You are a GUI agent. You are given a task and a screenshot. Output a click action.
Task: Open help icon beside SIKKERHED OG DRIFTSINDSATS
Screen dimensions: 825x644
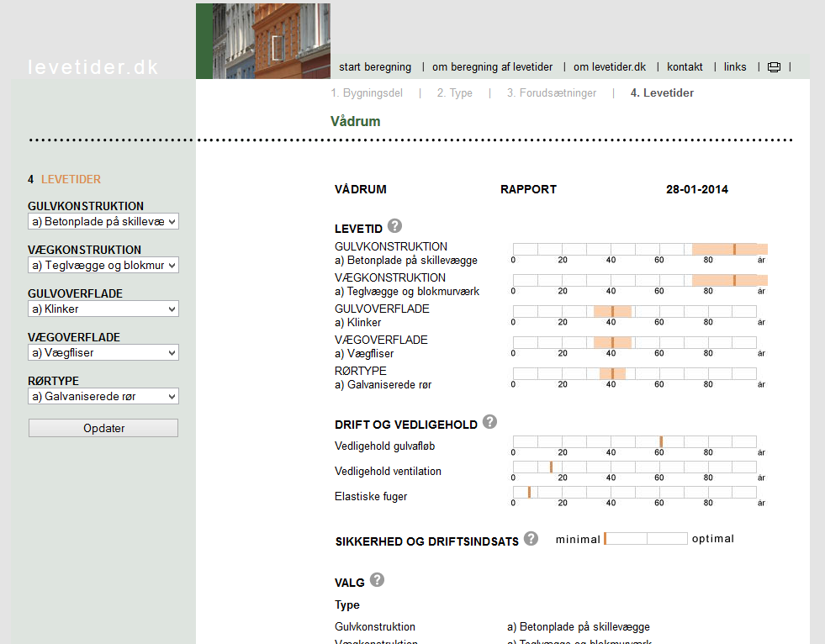tap(531, 539)
